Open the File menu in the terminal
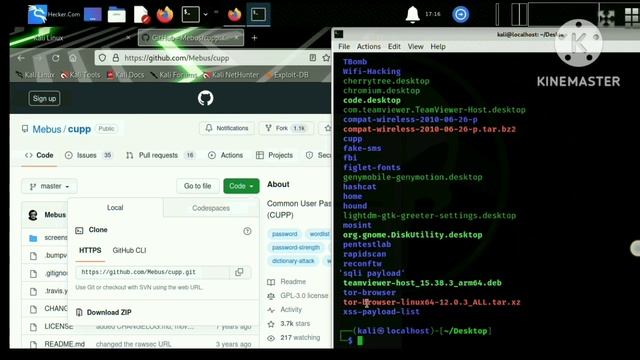This screenshot has height=360, width=640. point(344,47)
